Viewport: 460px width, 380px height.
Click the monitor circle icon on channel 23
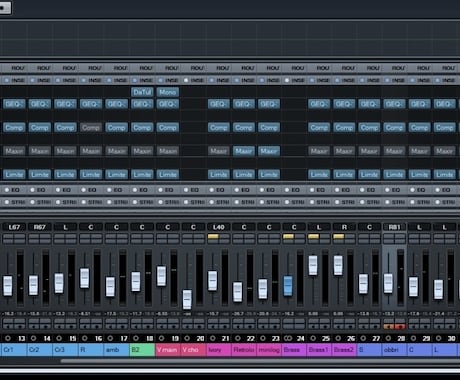coord(263,338)
